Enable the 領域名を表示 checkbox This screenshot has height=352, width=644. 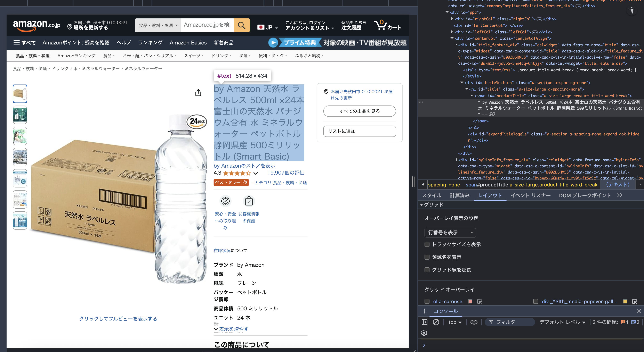click(427, 257)
